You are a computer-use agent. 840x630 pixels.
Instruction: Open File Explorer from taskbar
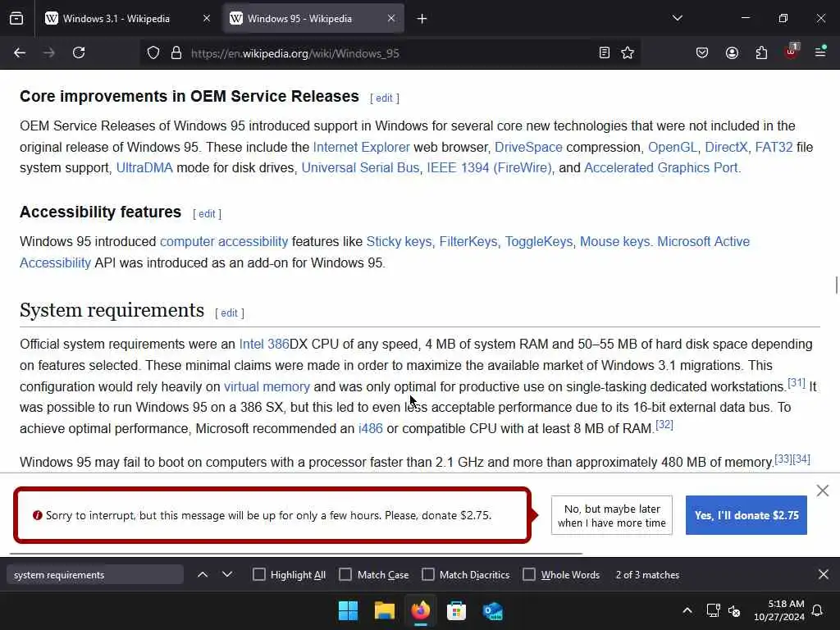pyautogui.click(x=385, y=610)
